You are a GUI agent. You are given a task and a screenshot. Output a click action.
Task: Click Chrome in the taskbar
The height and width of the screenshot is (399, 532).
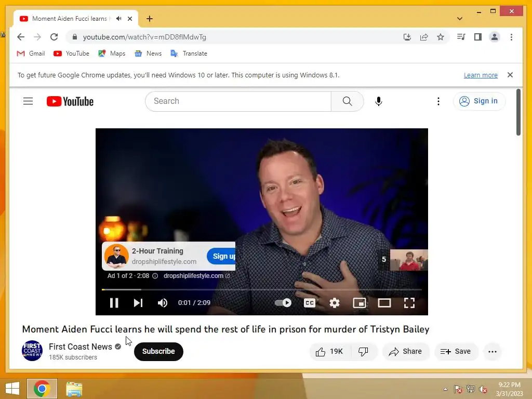(x=42, y=389)
